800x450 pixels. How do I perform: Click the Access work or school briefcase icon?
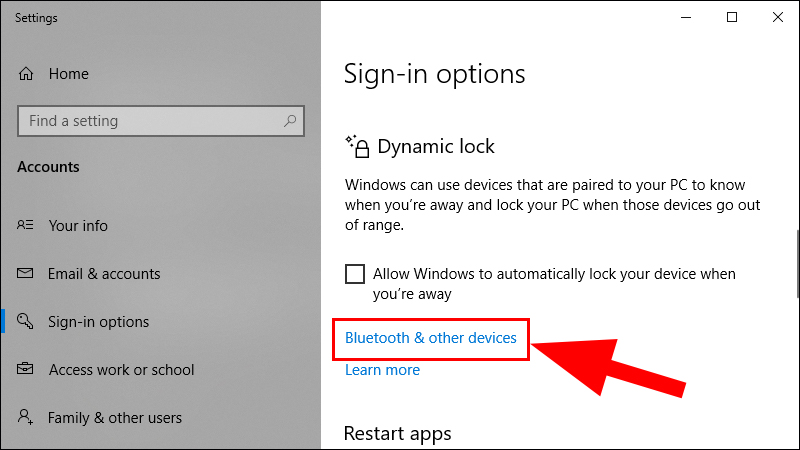(25, 368)
